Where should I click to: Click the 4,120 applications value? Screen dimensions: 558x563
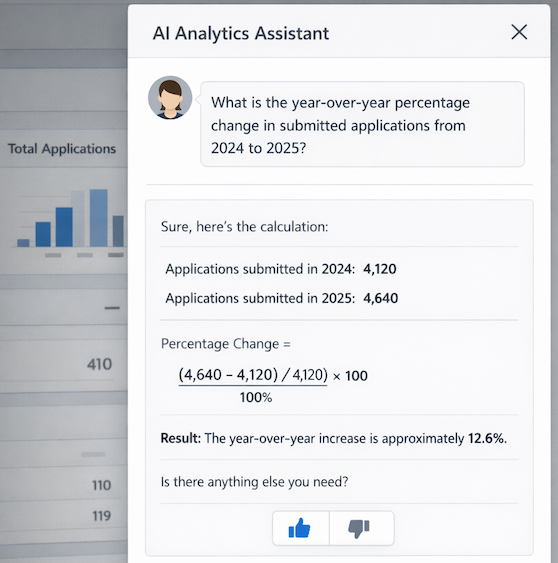click(x=380, y=269)
